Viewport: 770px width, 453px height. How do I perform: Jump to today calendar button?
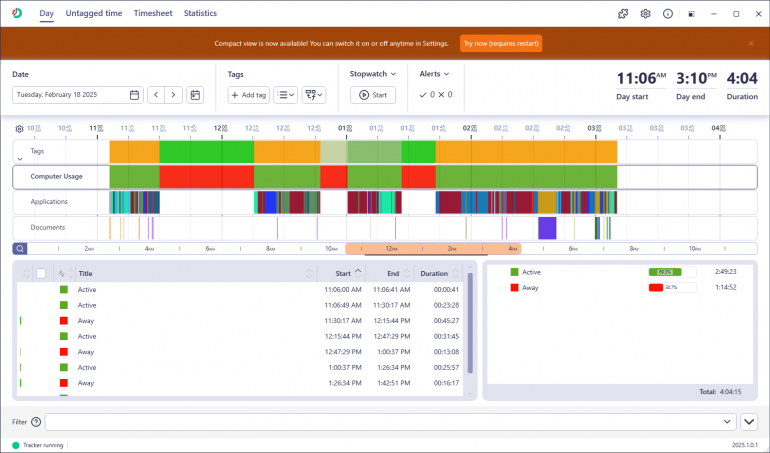(x=195, y=95)
